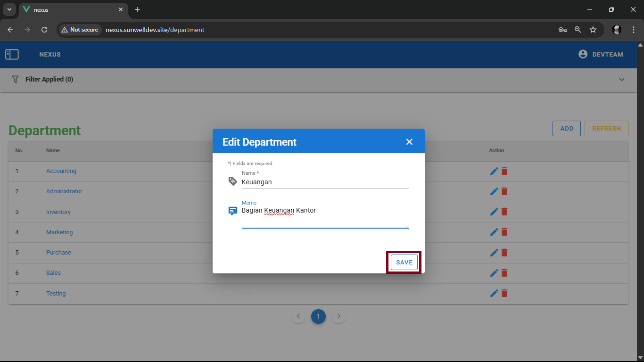Edit the Marketing department pencil icon
The width and height of the screenshot is (644, 362).
point(494,232)
